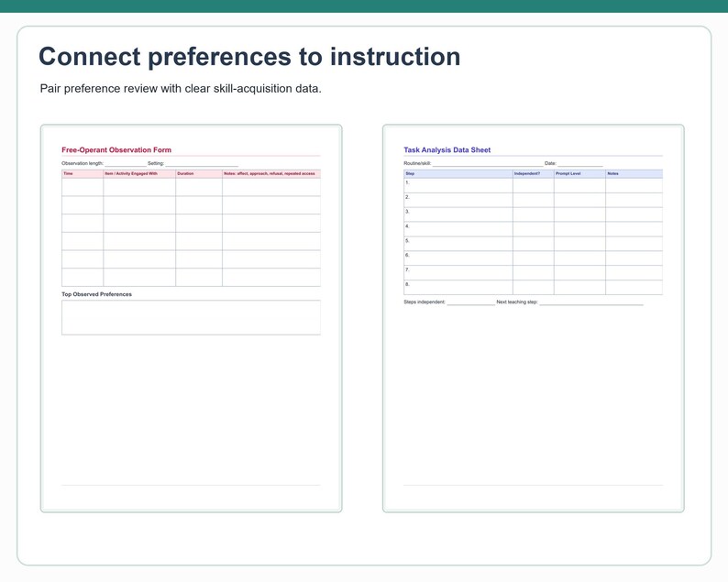
Task: Click the Pair preference review subtitle text
Action: coord(181,89)
